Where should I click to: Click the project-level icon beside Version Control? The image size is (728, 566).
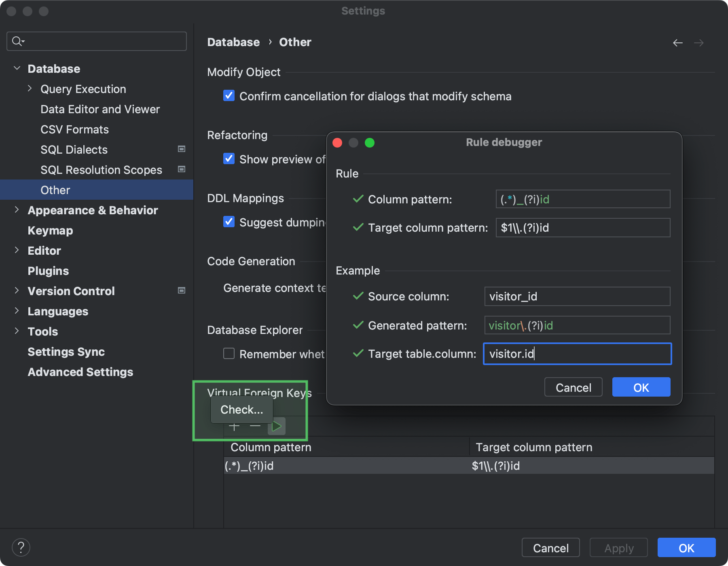(182, 290)
